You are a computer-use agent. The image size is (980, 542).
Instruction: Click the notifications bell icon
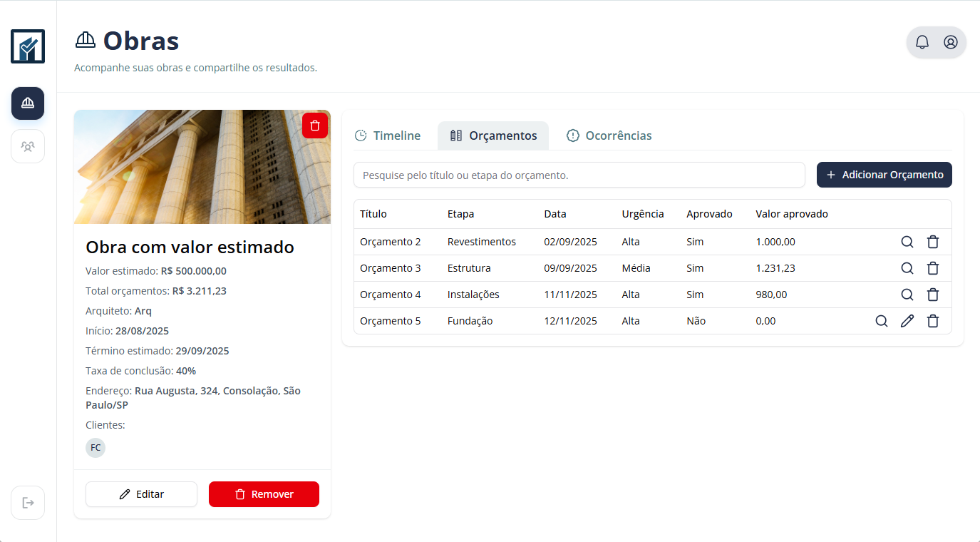coord(922,42)
